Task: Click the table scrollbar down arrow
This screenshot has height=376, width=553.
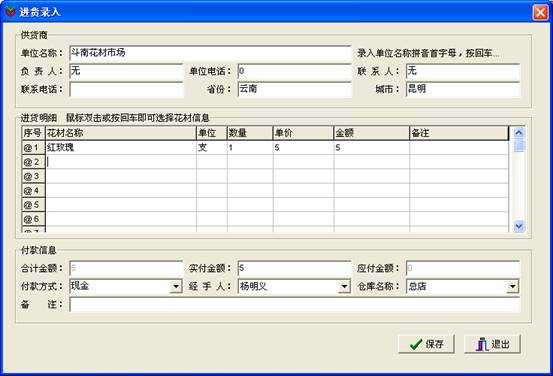Action: tap(519, 226)
